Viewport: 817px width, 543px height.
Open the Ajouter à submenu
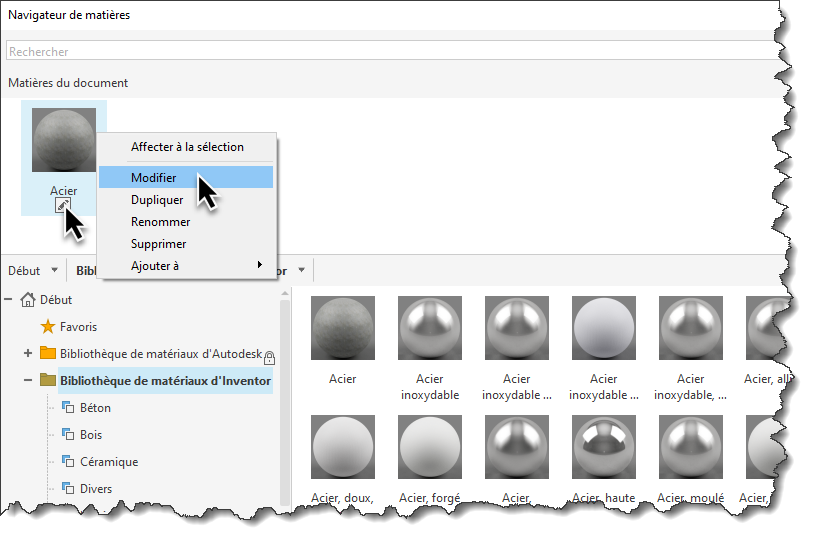[155, 266]
